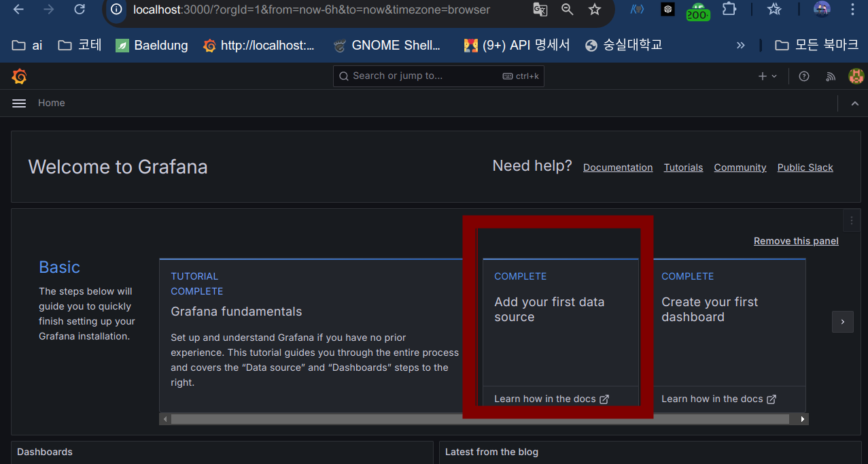Click the browser back arrow
The height and width of the screenshot is (464, 868).
(19, 10)
